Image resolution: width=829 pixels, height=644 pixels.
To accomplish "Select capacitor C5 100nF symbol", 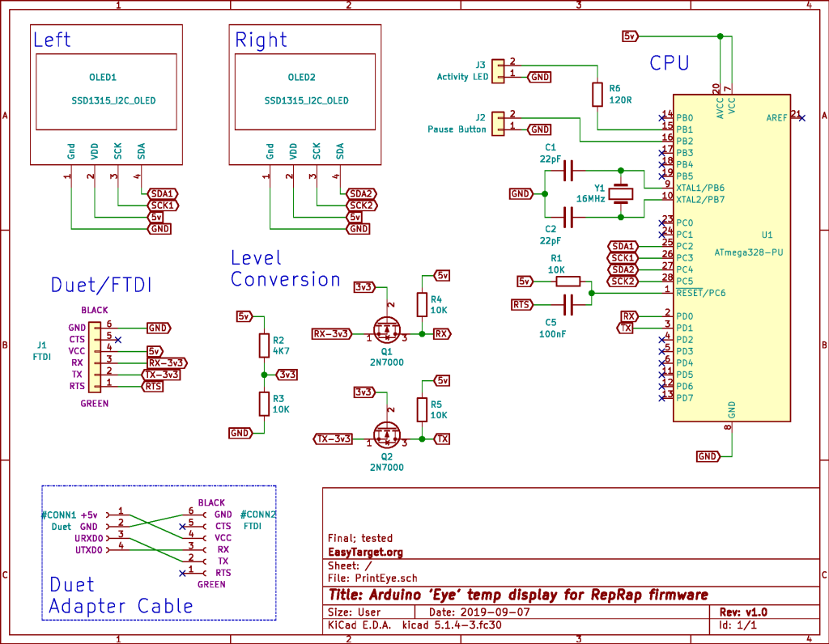I will pos(568,305).
